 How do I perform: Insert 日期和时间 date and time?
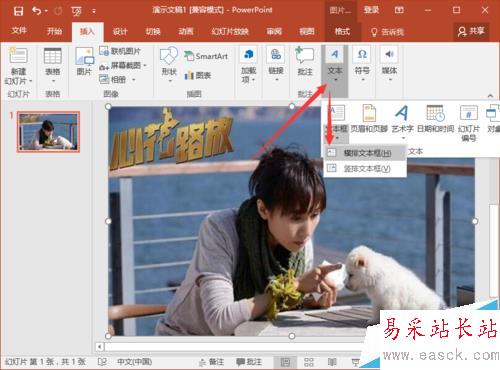click(x=436, y=119)
